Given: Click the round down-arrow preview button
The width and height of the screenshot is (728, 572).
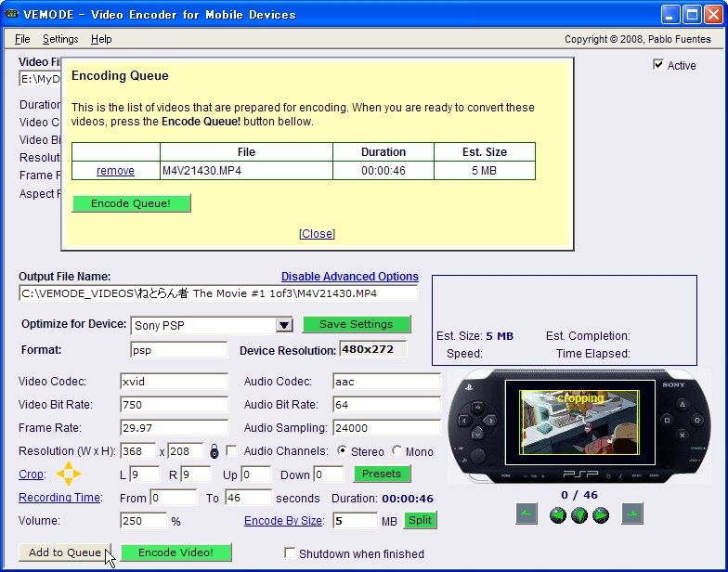Looking at the screenshot, I should pos(579,514).
